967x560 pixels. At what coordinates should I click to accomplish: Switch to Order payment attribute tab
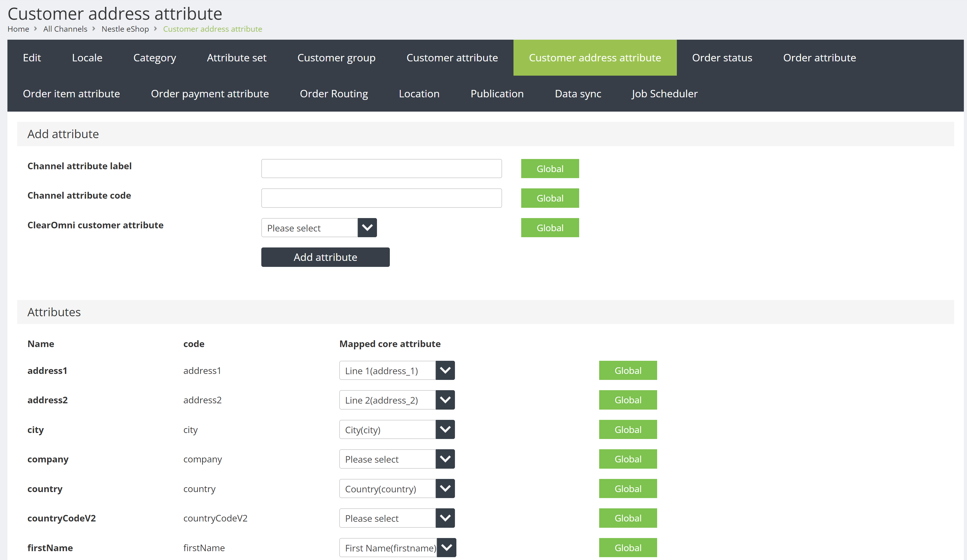click(210, 94)
